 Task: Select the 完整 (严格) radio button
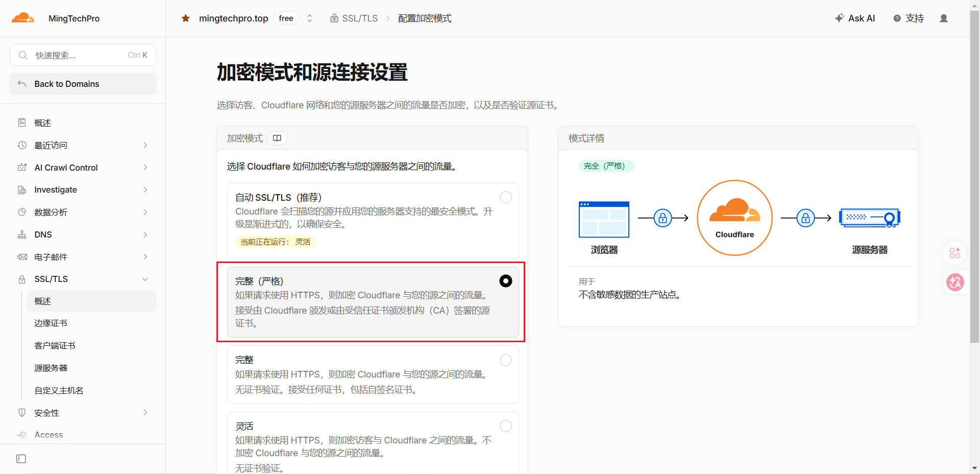tap(506, 281)
